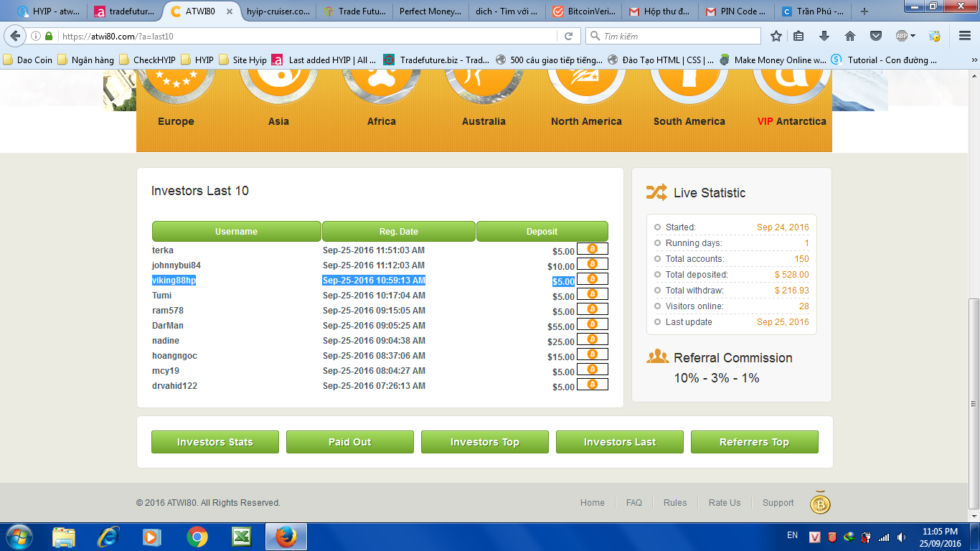Click the Tìm kiếm search box
Screen dimensions: 980x551
(x=673, y=36)
